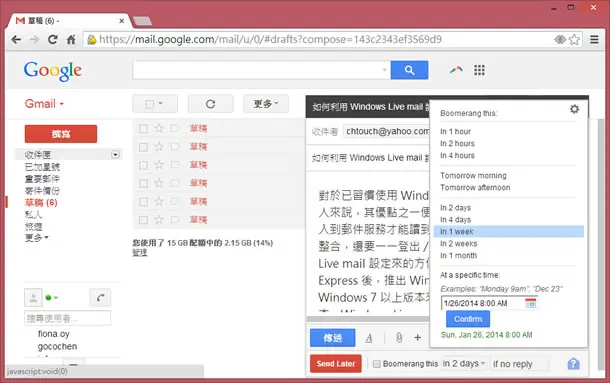Open Boomerang settings gear icon
This screenshot has height=383, width=610.
pos(574,109)
